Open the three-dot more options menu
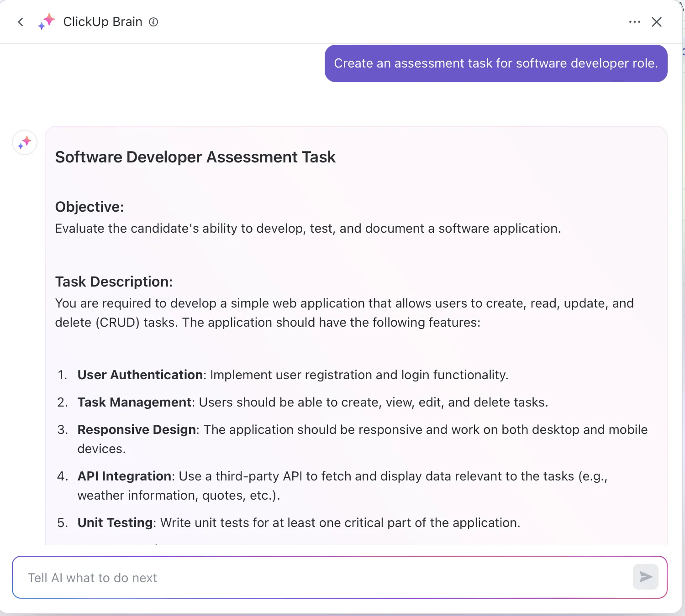The height and width of the screenshot is (616, 685). [x=635, y=22]
